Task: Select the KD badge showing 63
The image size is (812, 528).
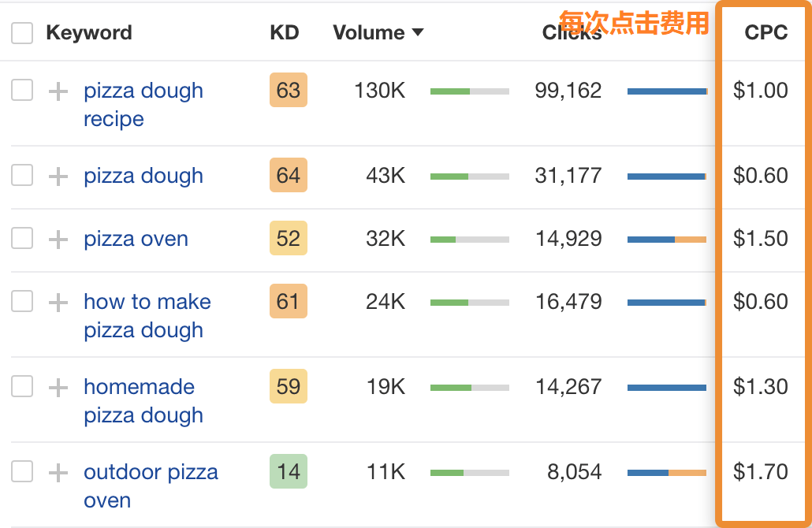Action: click(x=288, y=91)
